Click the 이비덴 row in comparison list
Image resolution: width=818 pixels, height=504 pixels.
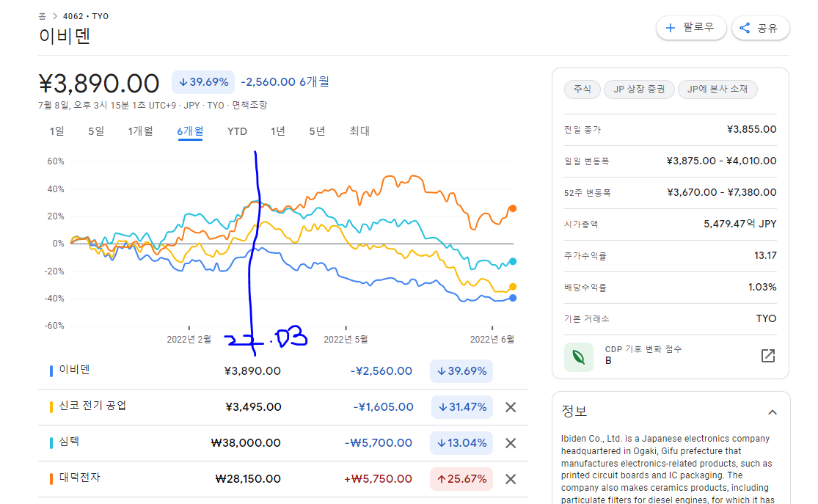pos(282,371)
